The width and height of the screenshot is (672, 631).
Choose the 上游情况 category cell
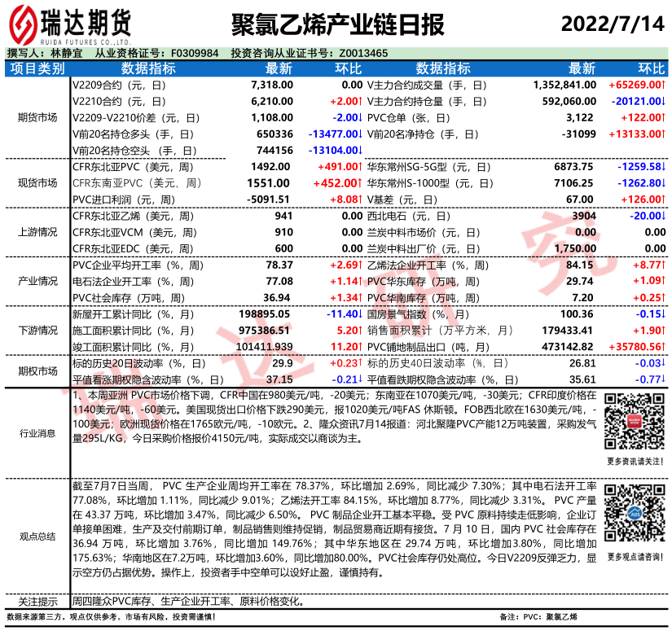click(37, 232)
